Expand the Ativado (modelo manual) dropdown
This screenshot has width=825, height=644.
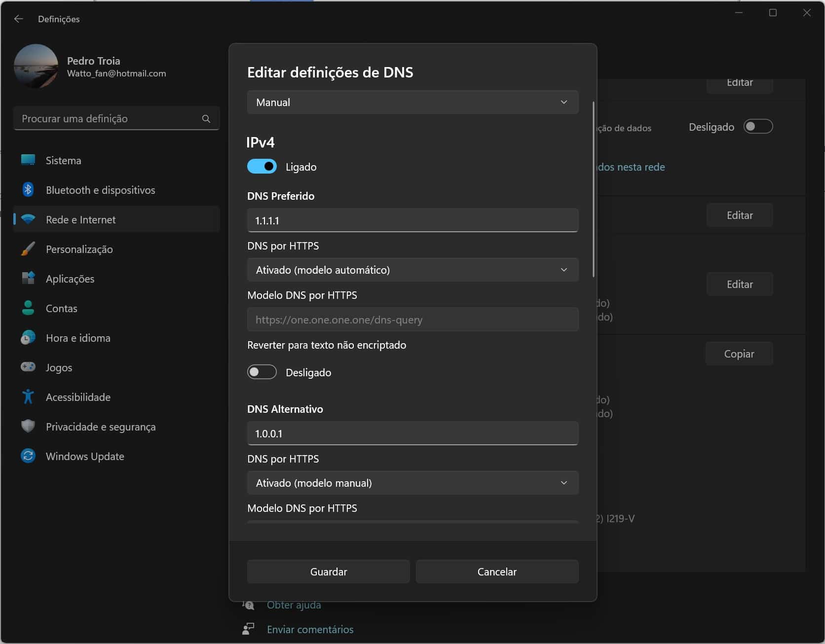pos(412,483)
